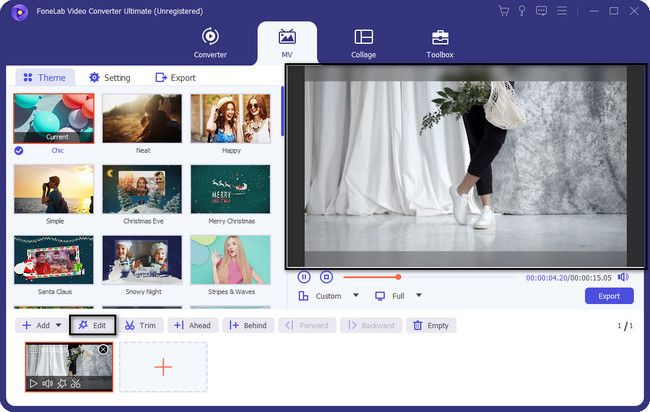Switch to the MV tab
The height and width of the screenshot is (412, 650).
coord(287,43)
